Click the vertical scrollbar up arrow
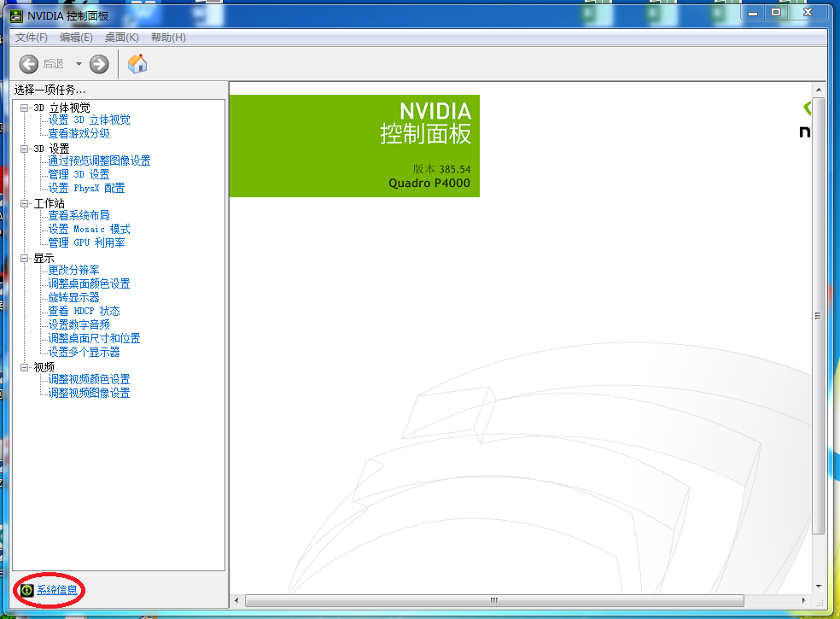This screenshot has height=619, width=840. coord(818,90)
